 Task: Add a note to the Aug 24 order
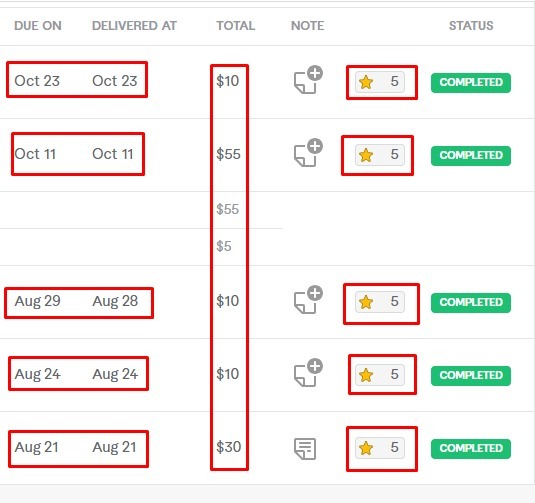tap(308, 372)
